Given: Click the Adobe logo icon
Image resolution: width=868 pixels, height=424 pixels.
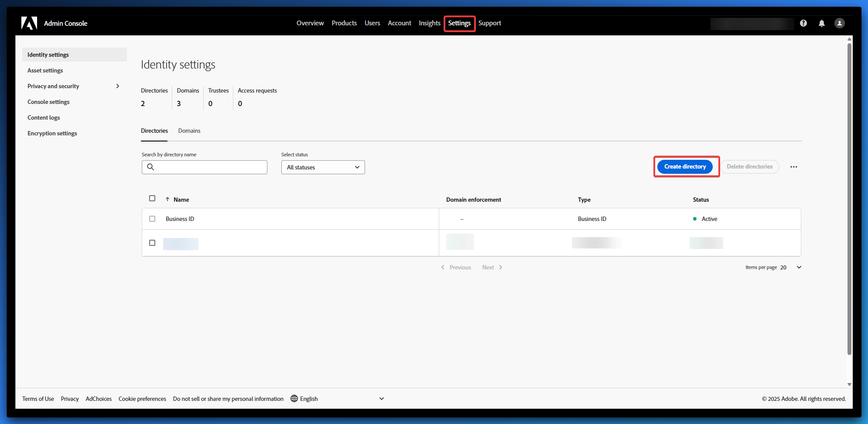Looking at the screenshot, I should (29, 23).
